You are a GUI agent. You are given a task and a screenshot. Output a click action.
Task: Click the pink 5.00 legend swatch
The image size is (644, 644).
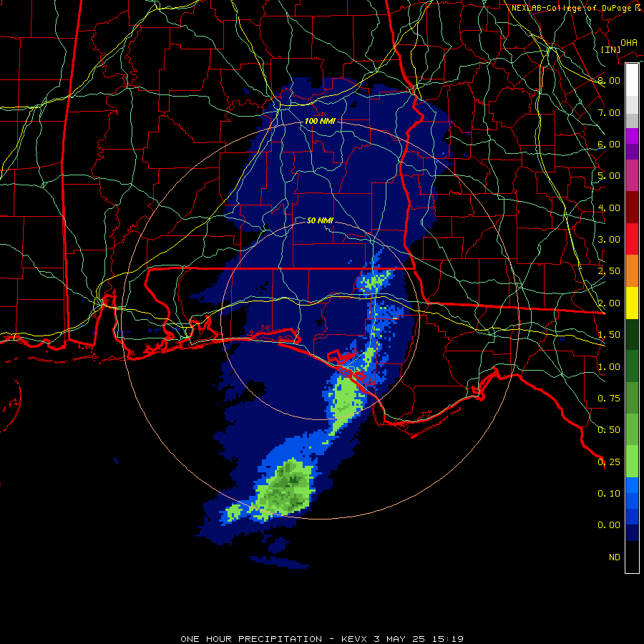[x=632, y=175]
